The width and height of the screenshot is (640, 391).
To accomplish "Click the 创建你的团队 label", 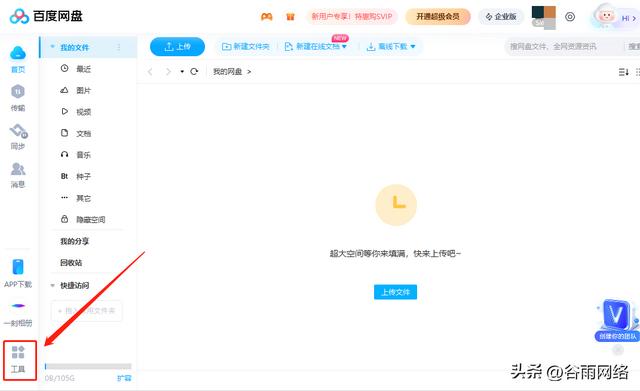I will tap(617, 336).
